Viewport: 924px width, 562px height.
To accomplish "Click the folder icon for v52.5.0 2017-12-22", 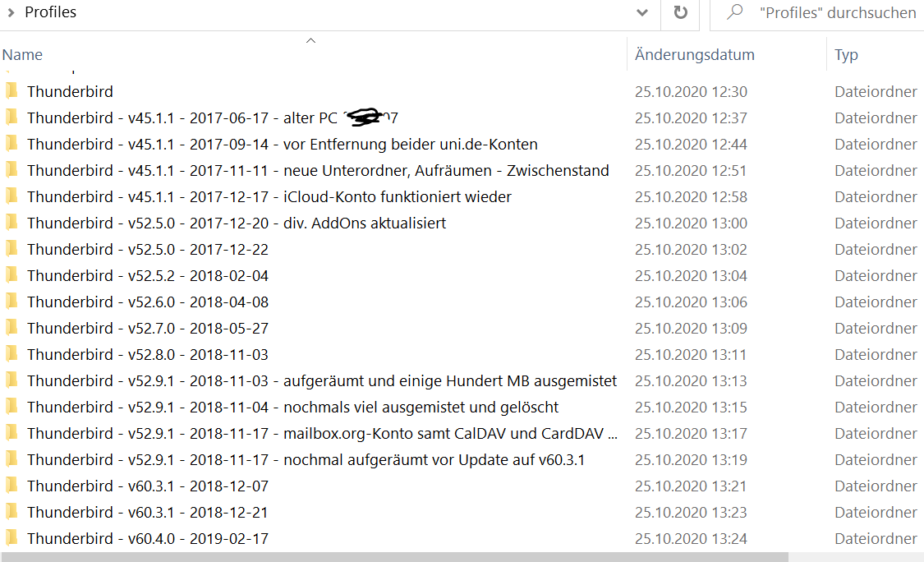I will point(11,249).
